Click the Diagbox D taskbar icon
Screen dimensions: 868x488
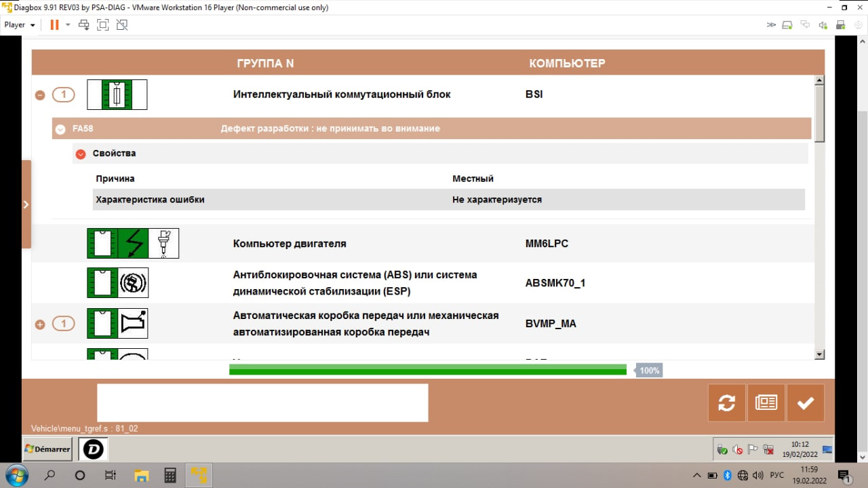[93, 449]
